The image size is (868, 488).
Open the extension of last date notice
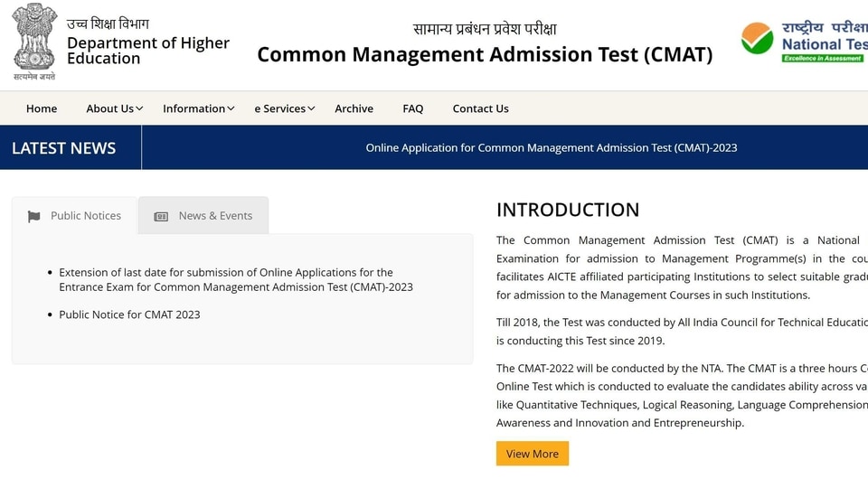point(236,279)
